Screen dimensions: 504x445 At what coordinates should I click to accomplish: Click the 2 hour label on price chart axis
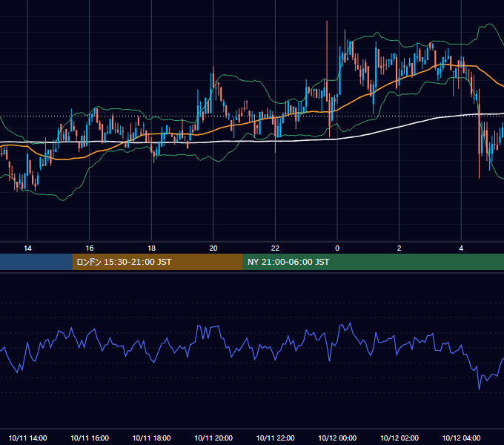(x=399, y=248)
